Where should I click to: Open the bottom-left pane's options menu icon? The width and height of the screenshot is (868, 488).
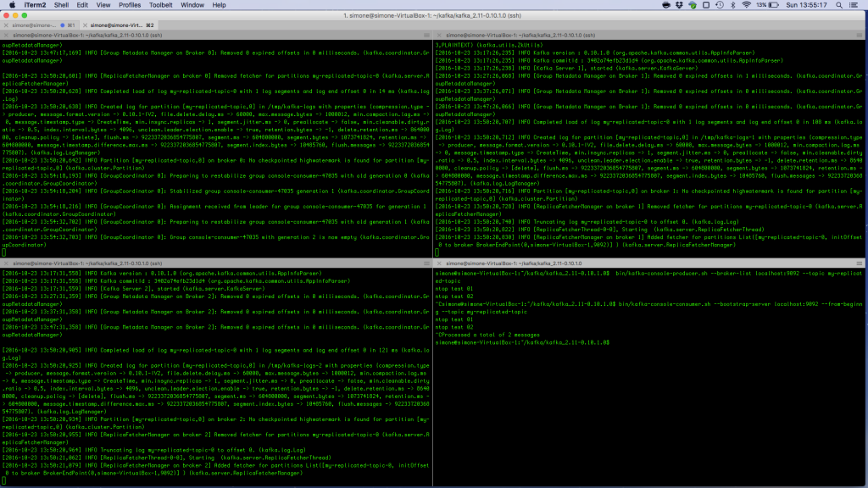click(426, 264)
